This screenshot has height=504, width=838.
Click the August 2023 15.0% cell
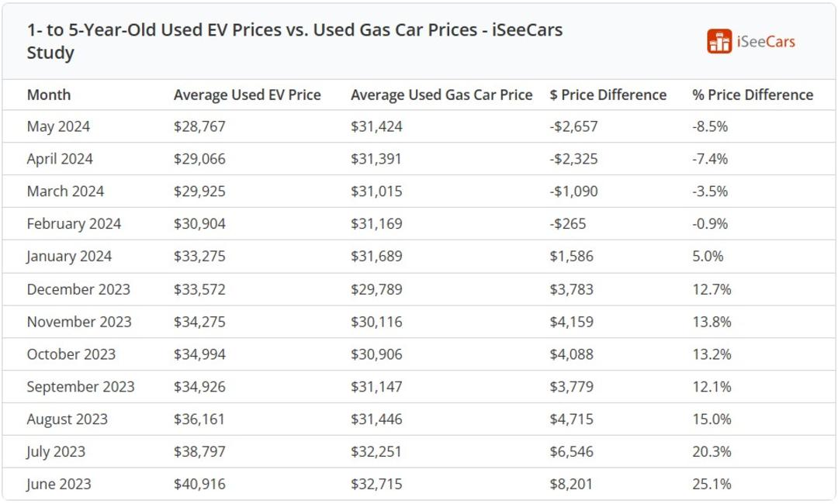tap(712, 419)
